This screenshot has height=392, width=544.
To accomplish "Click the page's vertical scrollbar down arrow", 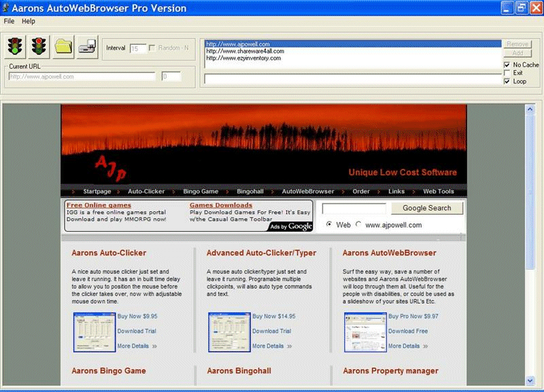I will [x=530, y=380].
